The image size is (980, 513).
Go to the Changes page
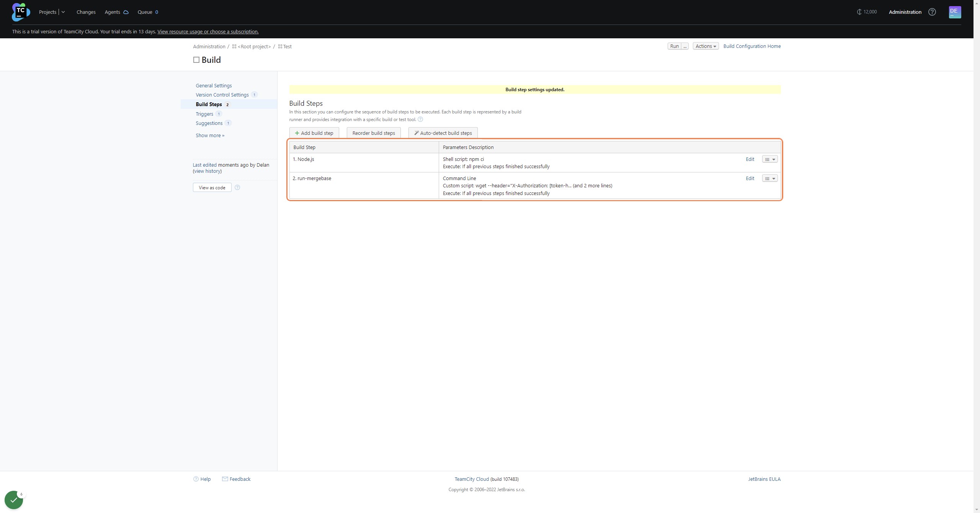point(86,12)
